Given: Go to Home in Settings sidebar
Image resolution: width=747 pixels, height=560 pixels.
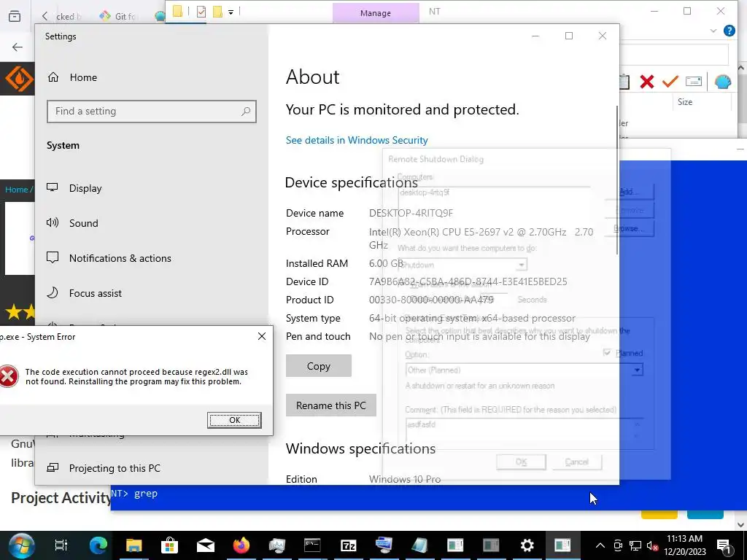Looking at the screenshot, I should (72, 77).
